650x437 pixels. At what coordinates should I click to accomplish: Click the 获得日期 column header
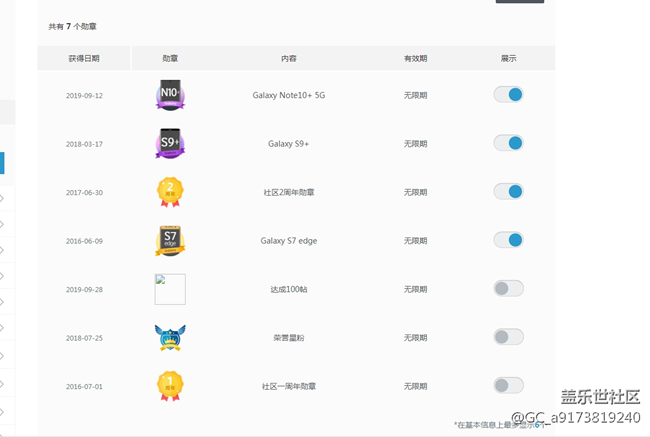click(x=84, y=59)
